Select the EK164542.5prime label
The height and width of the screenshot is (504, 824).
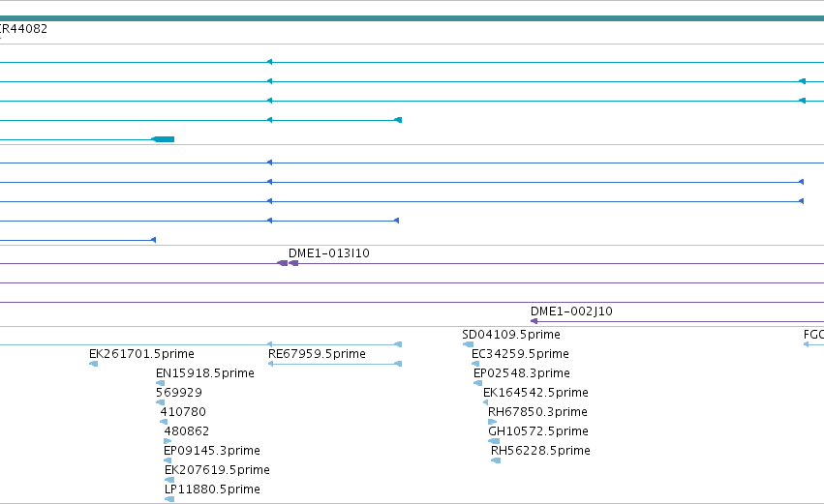535,393
